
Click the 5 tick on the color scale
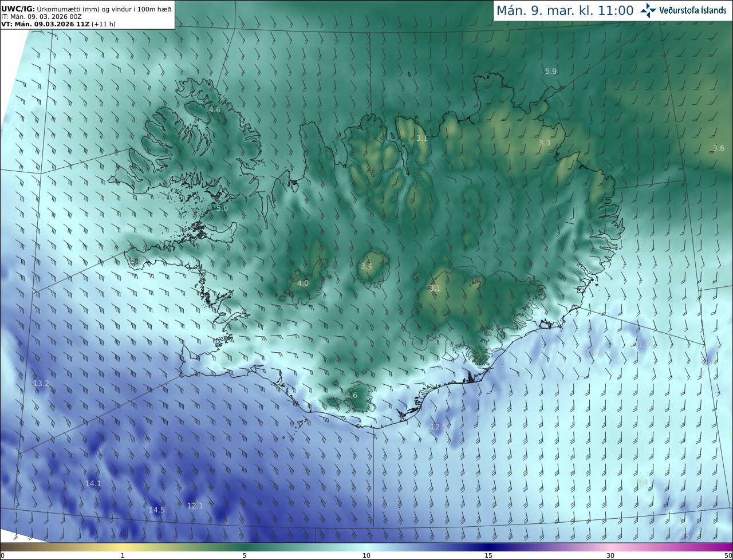coord(245,555)
